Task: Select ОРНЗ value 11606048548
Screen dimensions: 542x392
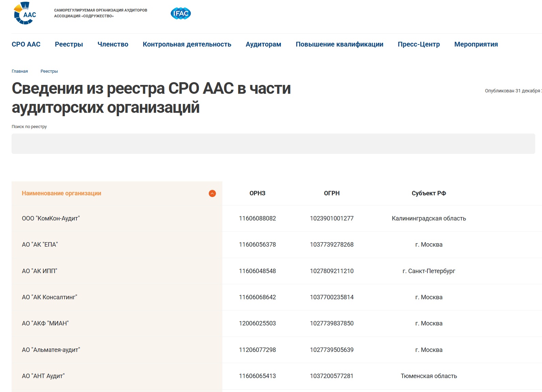Action: pos(257,271)
